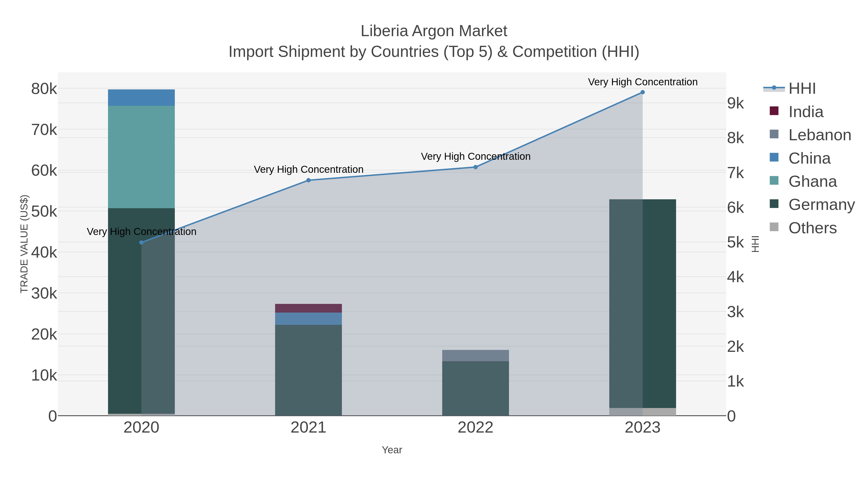868x488 pixels.
Task: Click Very High Concentration label above 2023
Action: [643, 82]
